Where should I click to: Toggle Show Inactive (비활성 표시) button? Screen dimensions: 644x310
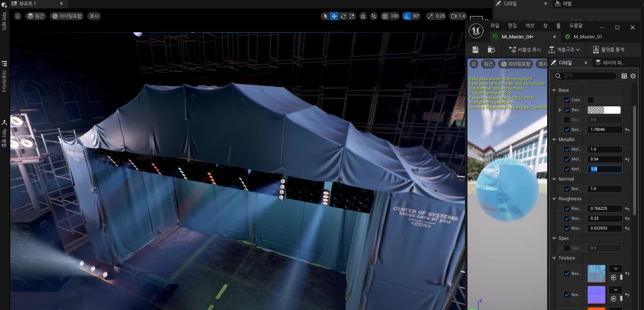coord(525,50)
